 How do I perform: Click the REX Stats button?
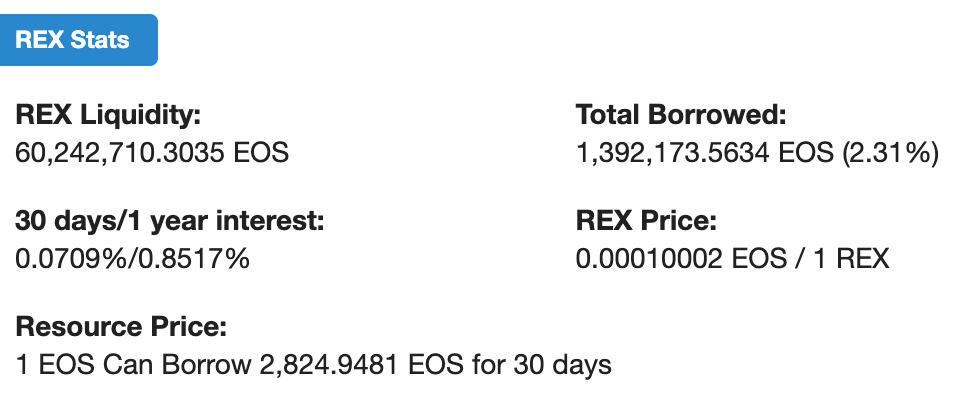pyautogui.click(x=79, y=40)
